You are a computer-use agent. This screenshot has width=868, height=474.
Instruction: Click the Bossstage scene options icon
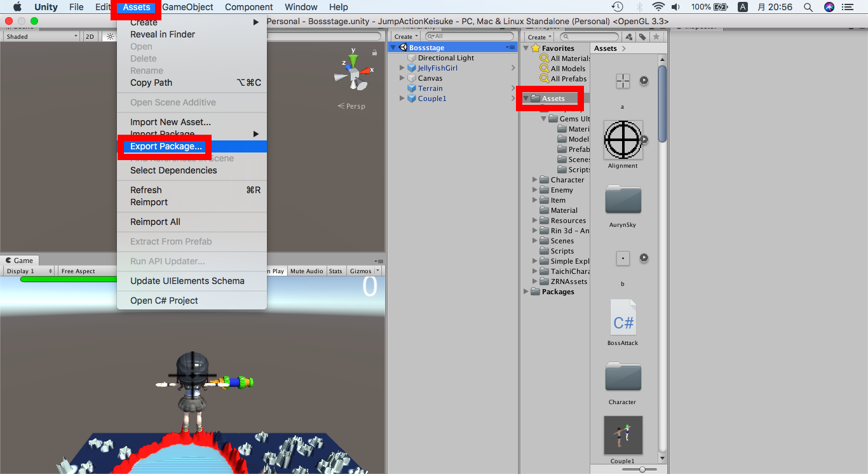pyautogui.click(x=510, y=48)
